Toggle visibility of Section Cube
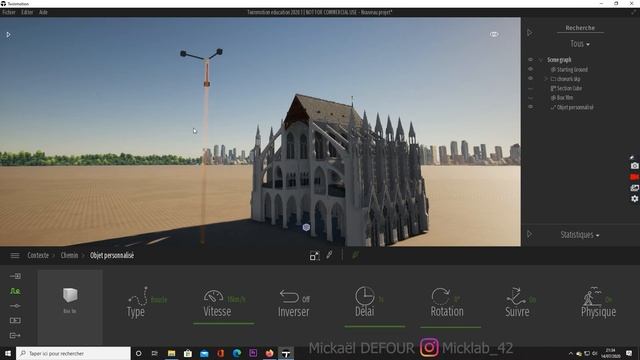Viewport: 640px width, 360px height. point(530,88)
